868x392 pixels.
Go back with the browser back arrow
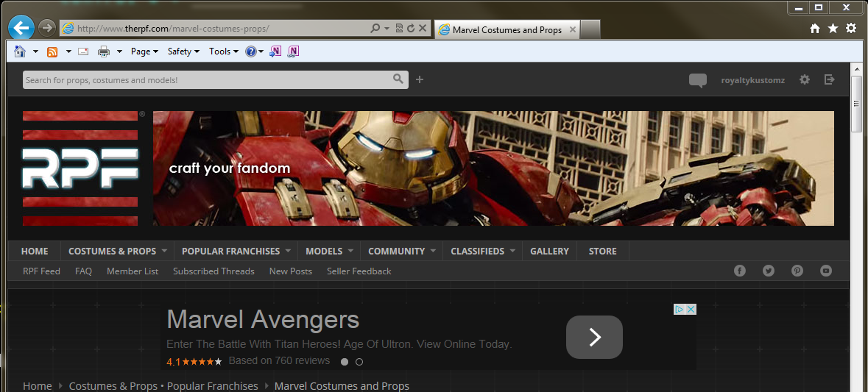(21, 27)
